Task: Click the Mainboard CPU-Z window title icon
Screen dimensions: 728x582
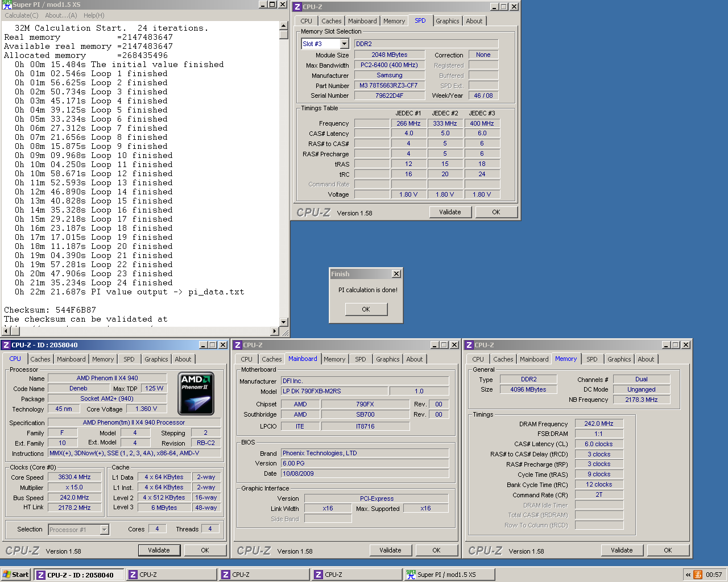Action: [237, 345]
